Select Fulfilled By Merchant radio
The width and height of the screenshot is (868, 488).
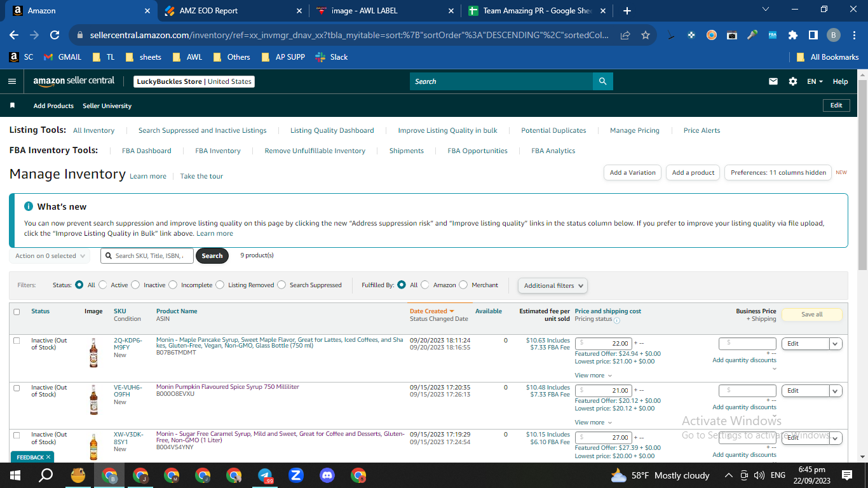click(463, 285)
